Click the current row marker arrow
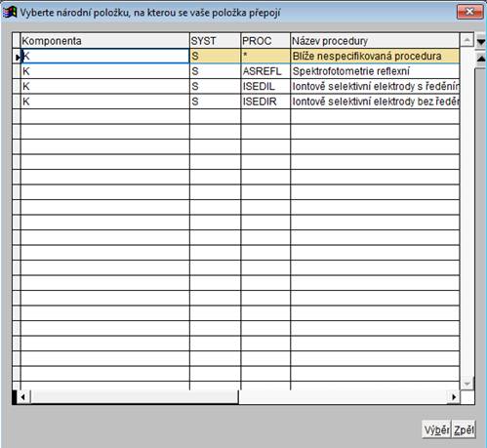The image size is (487, 448). point(17,57)
